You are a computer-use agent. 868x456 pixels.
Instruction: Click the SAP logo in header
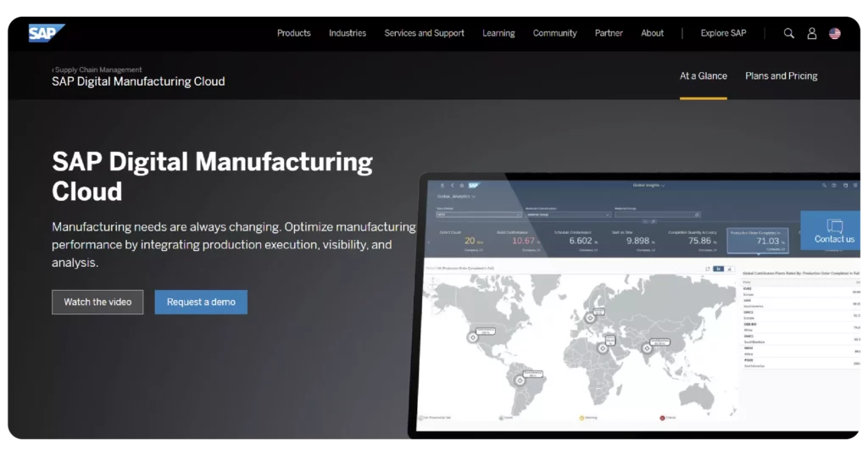coord(47,33)
